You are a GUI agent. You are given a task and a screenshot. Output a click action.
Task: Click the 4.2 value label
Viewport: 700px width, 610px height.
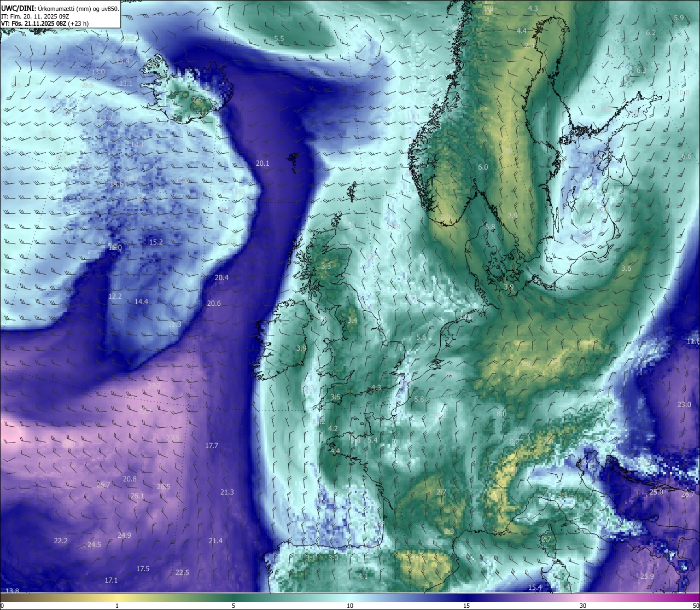click(333, 428)
